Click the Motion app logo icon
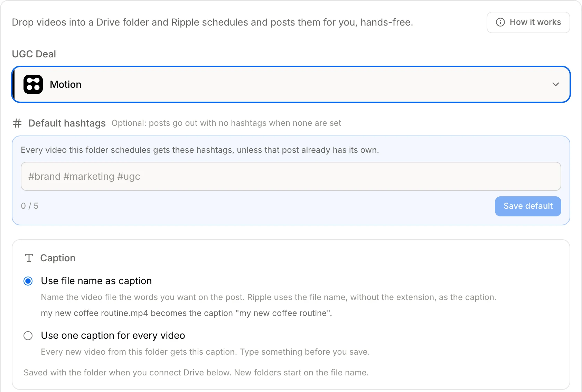Viewport: 582px width, 392px height. click(x=33, y=84)
